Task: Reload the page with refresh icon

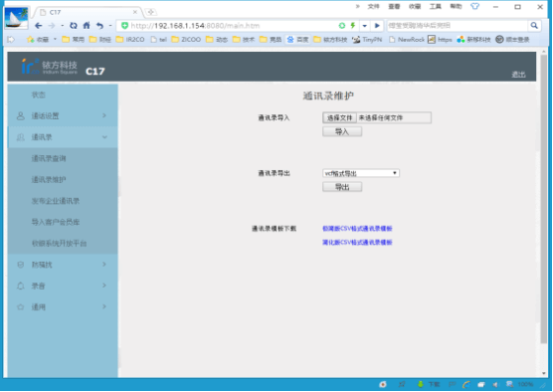Action: tap(74, 26)
